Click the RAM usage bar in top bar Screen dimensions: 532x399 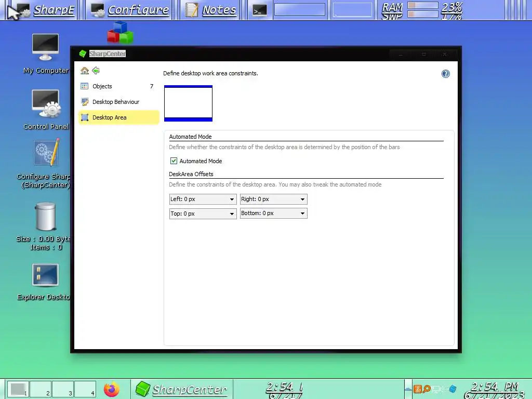423,5
